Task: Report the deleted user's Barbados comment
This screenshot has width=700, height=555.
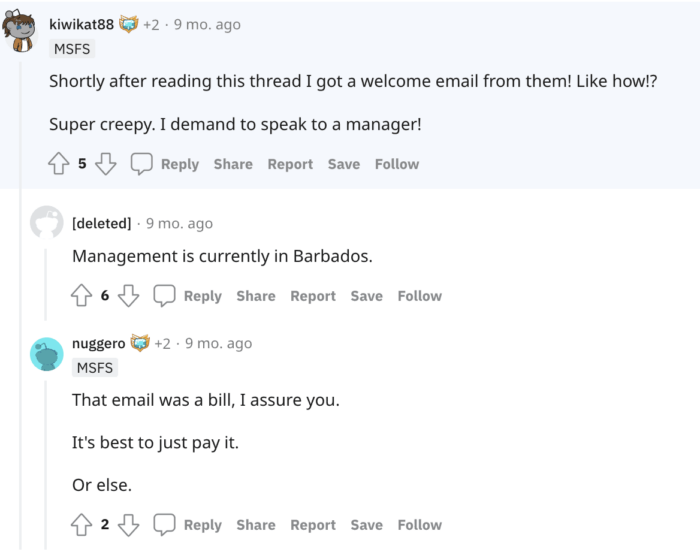Action: tap(313, 296)
